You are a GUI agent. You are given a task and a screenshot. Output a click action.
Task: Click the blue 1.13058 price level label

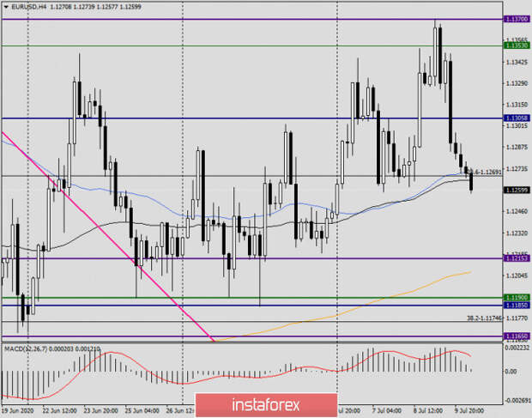coord(517,118)
